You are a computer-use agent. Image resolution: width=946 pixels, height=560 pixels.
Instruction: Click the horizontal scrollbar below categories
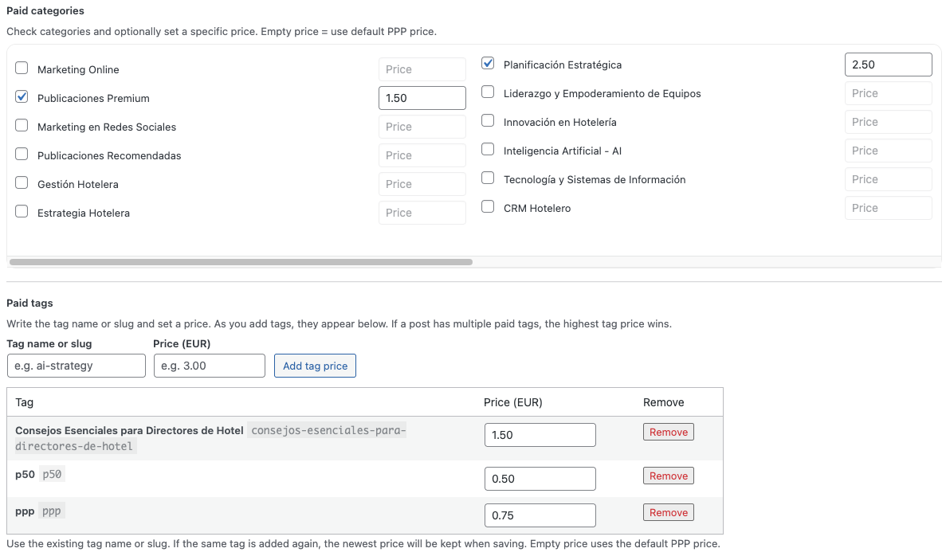pos(239,261)
